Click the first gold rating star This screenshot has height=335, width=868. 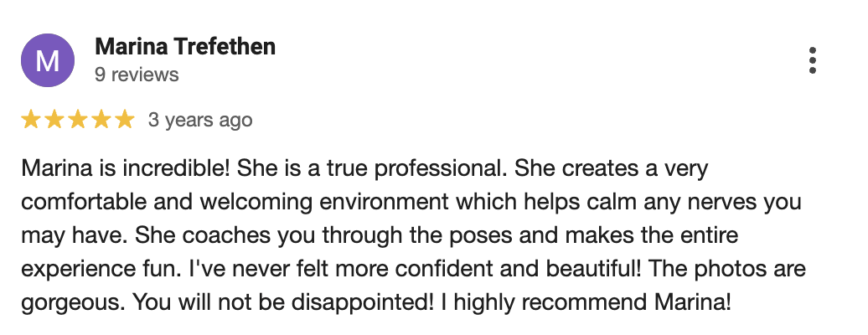coord(30,119)
